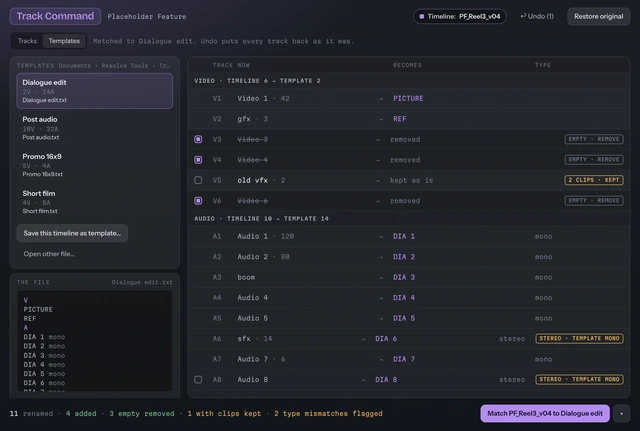Switch to the Tracks tab
This screenshot has width=640, height=431.
pyautogui.click(x=27, y=41)
